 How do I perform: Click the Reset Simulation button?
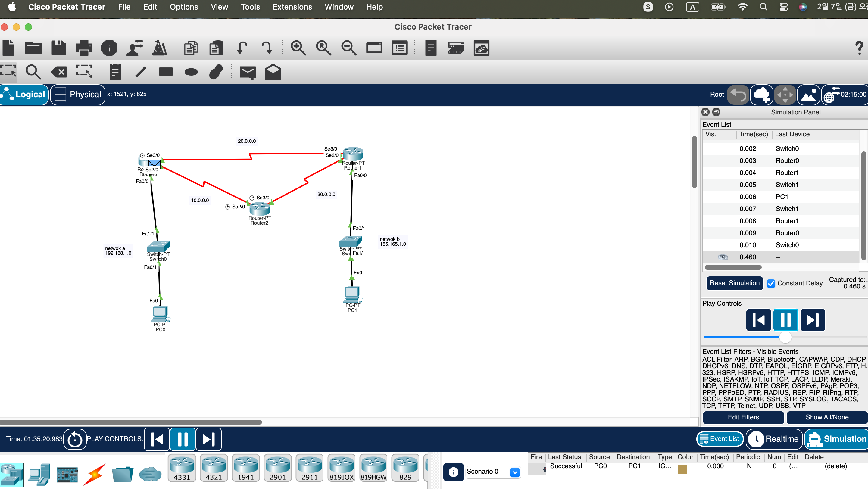[734, 283]
